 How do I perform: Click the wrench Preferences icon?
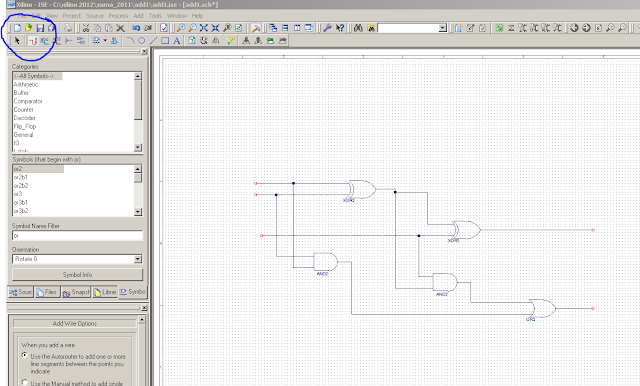[327, 28]
